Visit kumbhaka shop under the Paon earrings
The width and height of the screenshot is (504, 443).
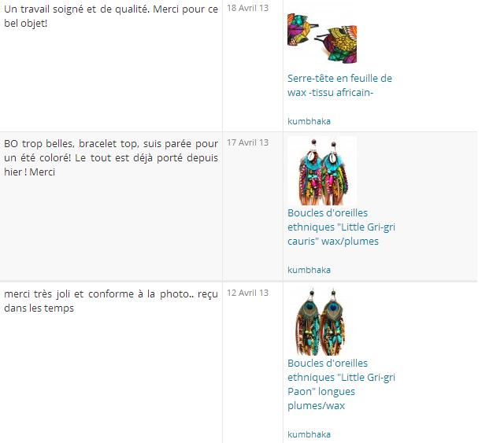tap(309, 434)
